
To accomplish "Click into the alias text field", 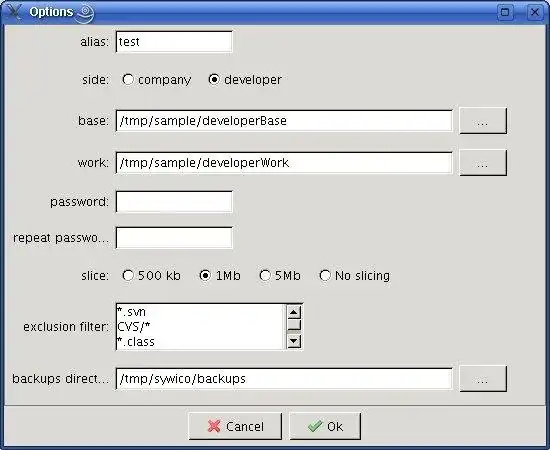I will tap(174, 42).
